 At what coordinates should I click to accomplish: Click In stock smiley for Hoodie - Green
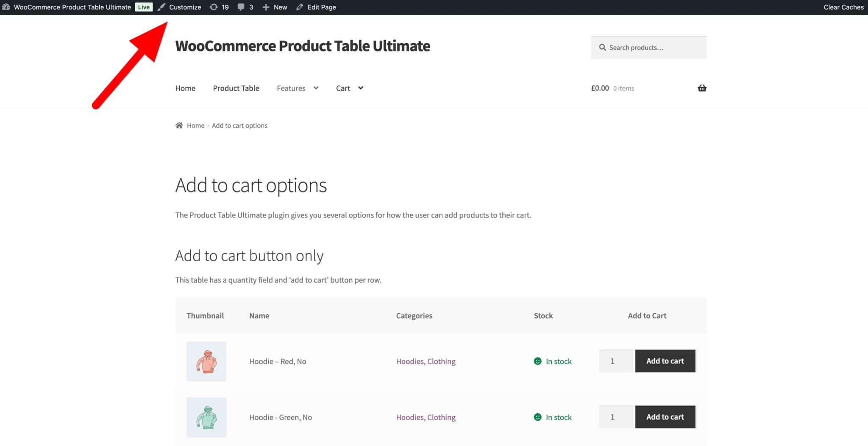point(537,417)
